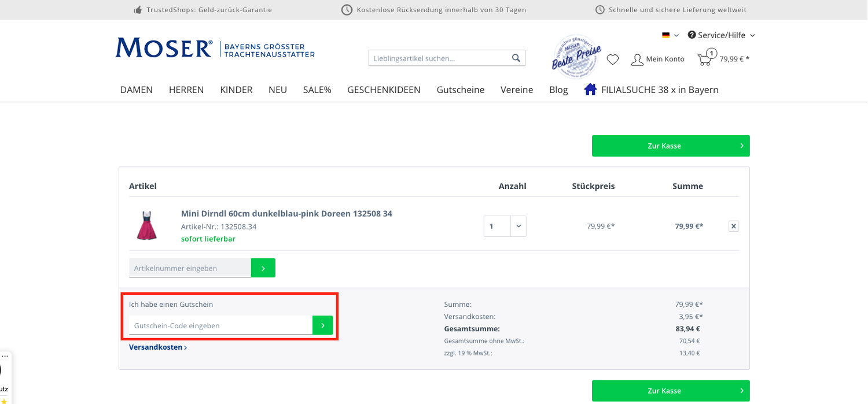Open the DAMEN menu
Viewport: 868px width, 404px height.
coord(137,90)
